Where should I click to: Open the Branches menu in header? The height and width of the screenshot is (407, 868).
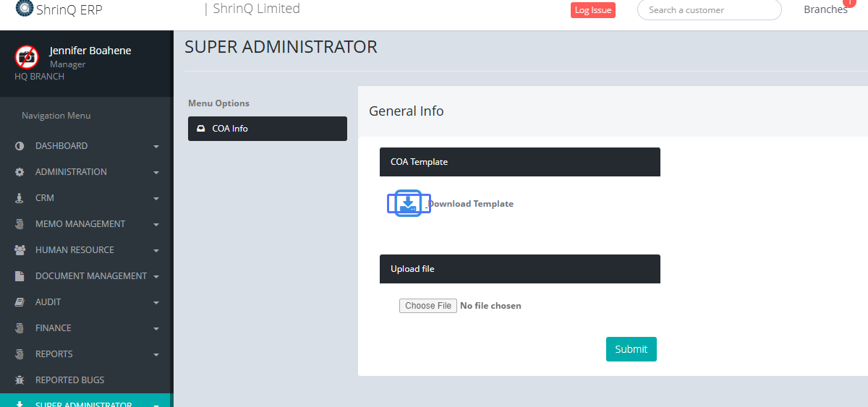point(825,9)
